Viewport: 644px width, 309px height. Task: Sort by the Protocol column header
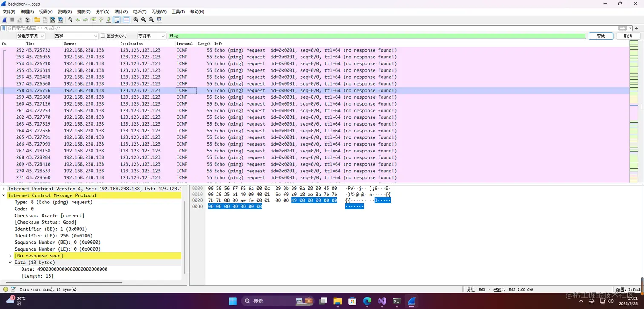point(184,43)
